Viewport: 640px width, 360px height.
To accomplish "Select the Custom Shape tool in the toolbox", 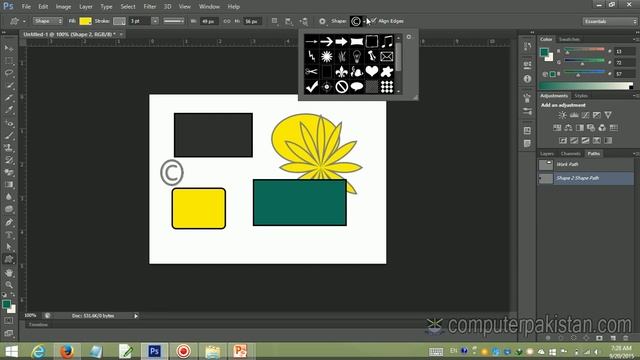I will (9, 259).
